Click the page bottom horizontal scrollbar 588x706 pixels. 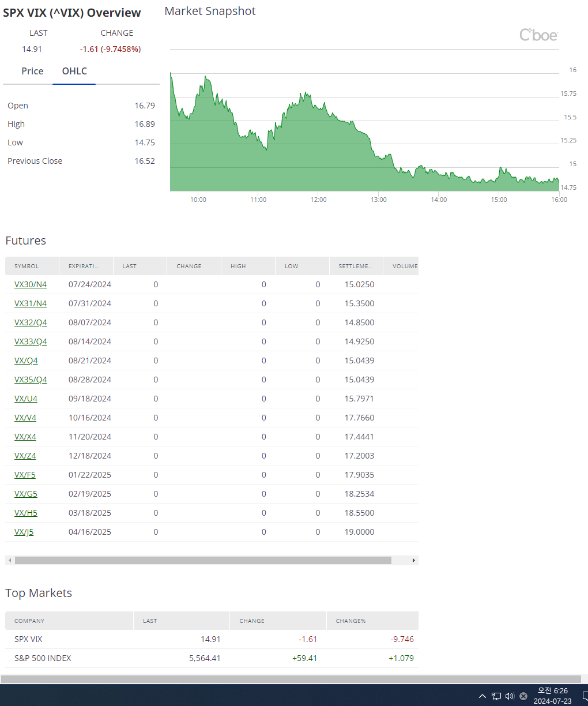pyautogui.click(x=291, y=679)
